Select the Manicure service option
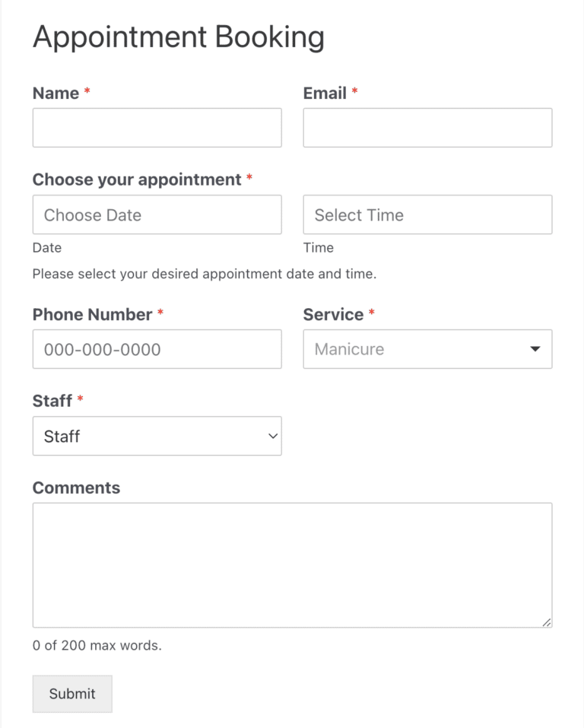 [x=348, y=349]
